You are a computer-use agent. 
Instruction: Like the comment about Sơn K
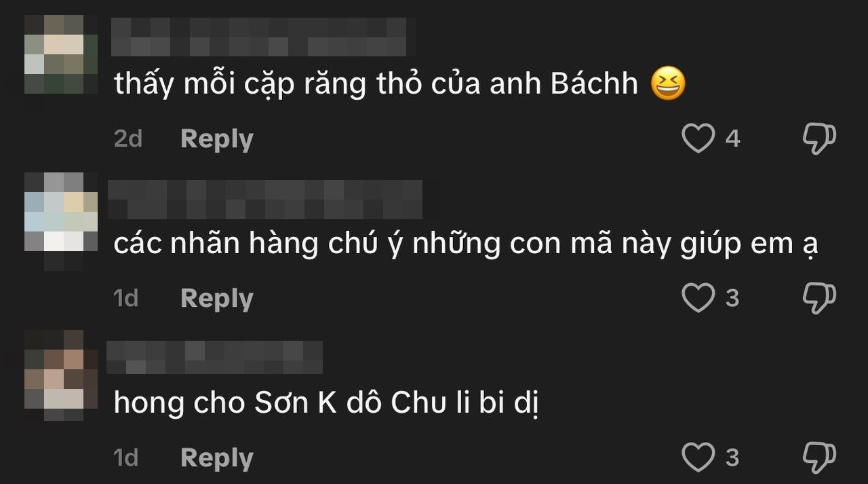[698, 458]
